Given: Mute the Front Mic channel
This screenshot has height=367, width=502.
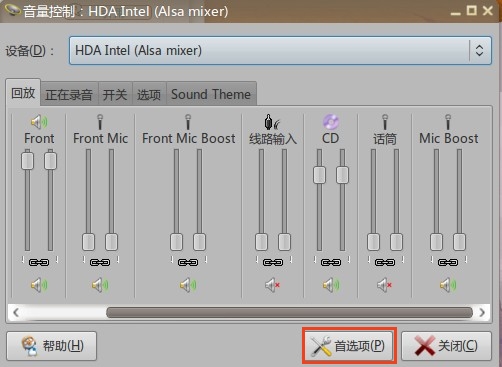Looking at the screenshot, I should coord(100,285).
